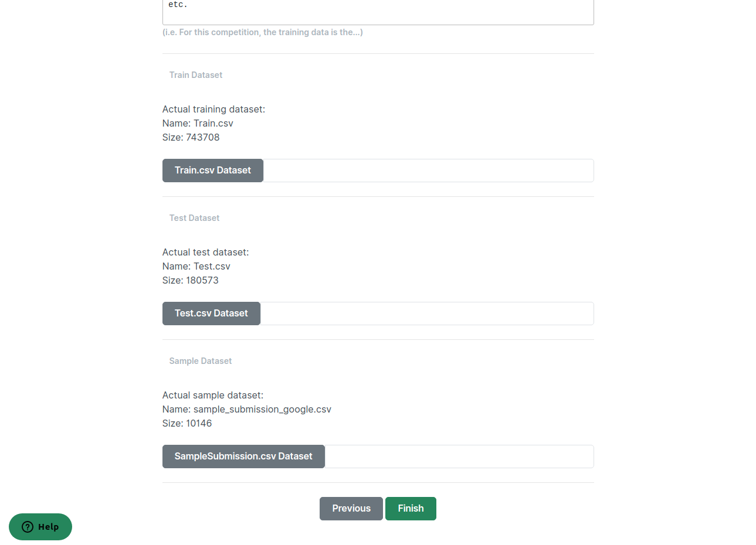Image resolution: width=756 pixels, height=545 pixels.
Task: Click the 'Name: Test.csv' text line
Action: (x=196, y=266)
